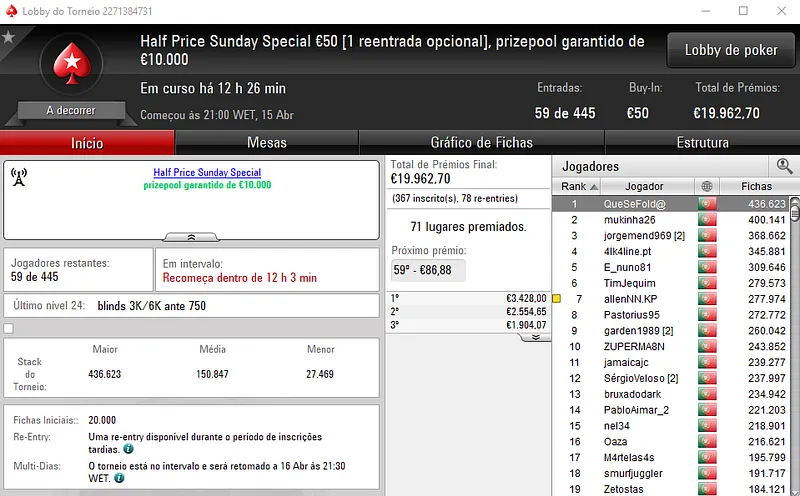Click the globe country column header
This screenshot has height=496, width=800.
coord(708,186)
